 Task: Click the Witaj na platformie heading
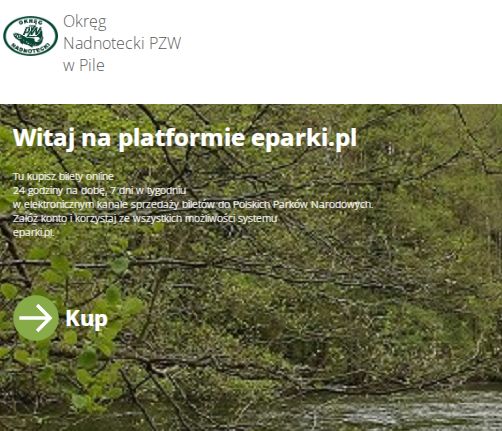coord(129,137)
